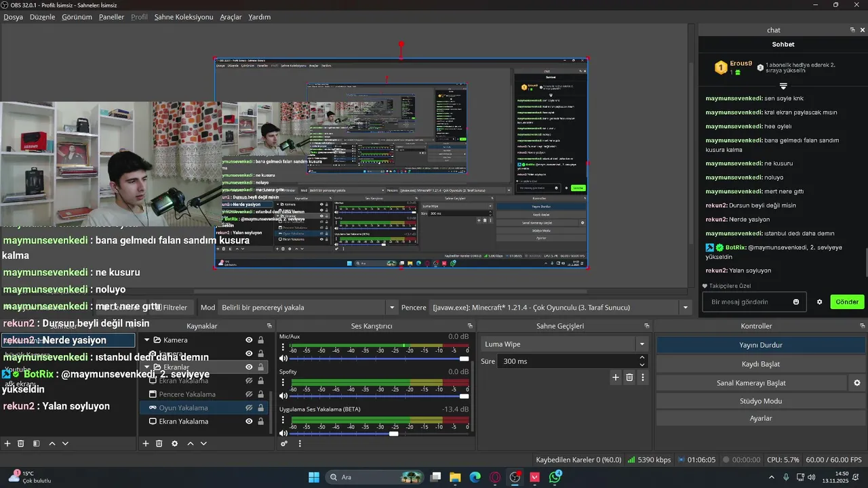Open the Dosya menu
Image resolution: width=868 pixels, height=488 pixels.
pyautogui.click(x=14, y=17)
